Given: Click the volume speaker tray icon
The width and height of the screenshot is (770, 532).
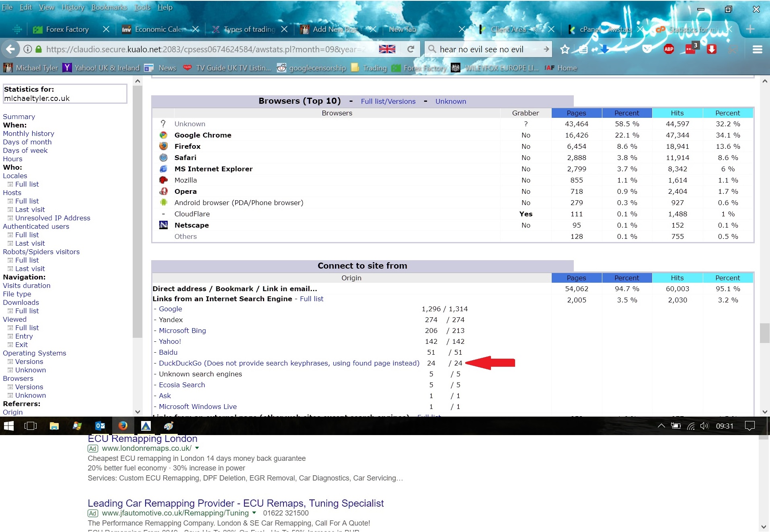Looking at the screenshot, I should (x=704, y=426).
